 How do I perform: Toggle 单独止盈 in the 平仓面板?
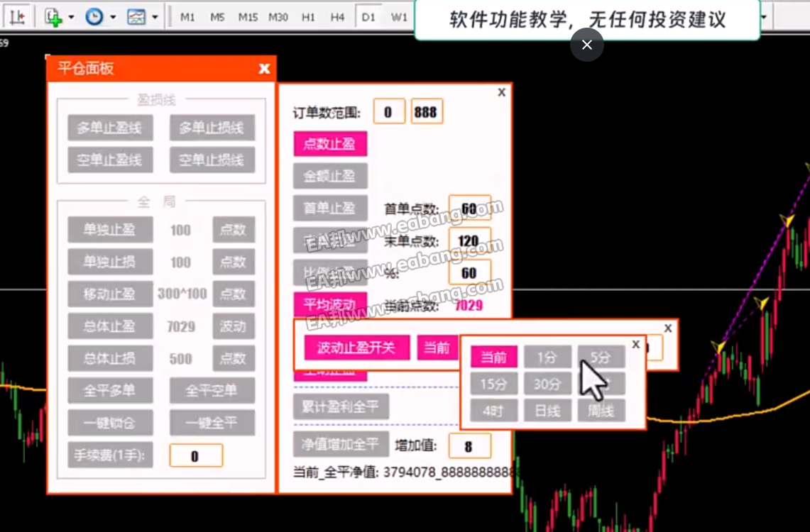pos(110,230)
